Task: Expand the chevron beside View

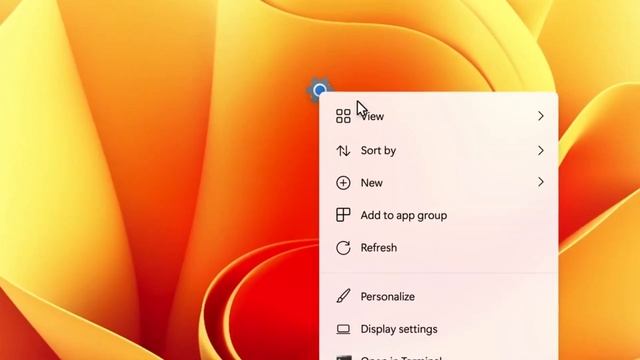Action: (541, 116)
